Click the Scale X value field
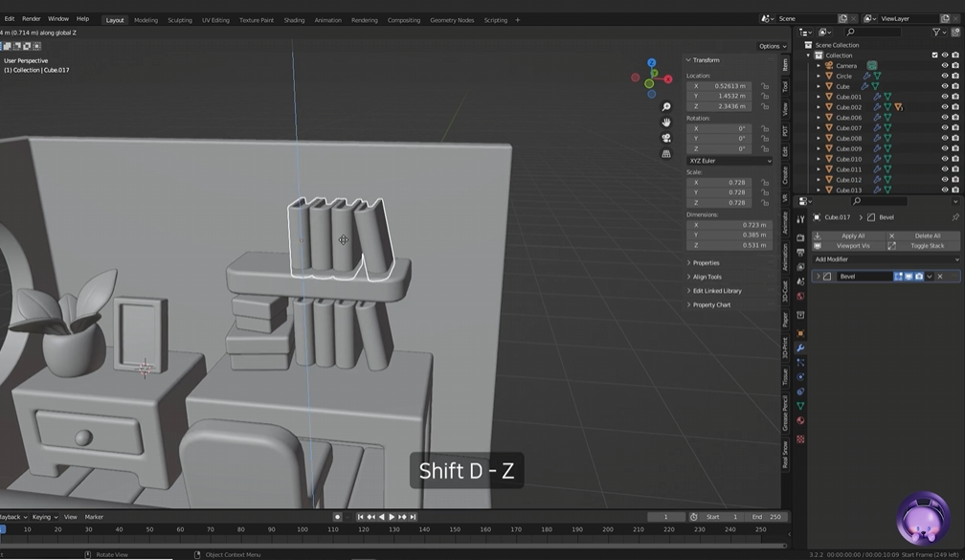The width and height of the screenshot is (965, 560). (x=719, y=183)
